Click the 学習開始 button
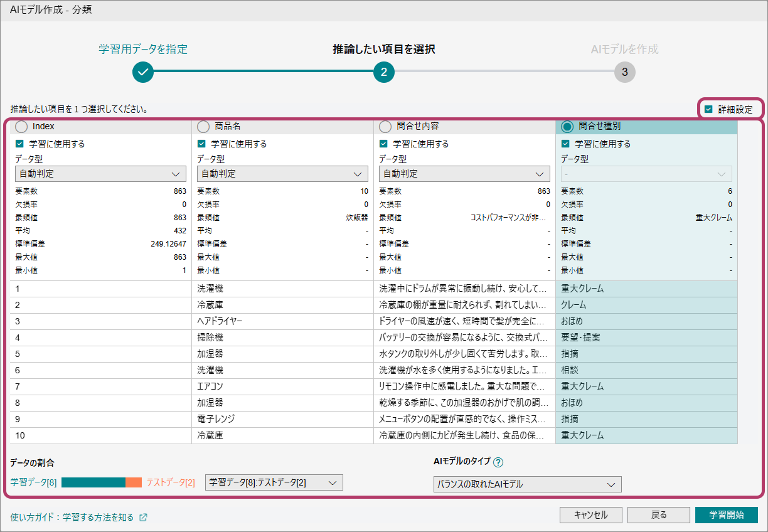This screenshot has width=768, height=532. (x=727, y=515)
